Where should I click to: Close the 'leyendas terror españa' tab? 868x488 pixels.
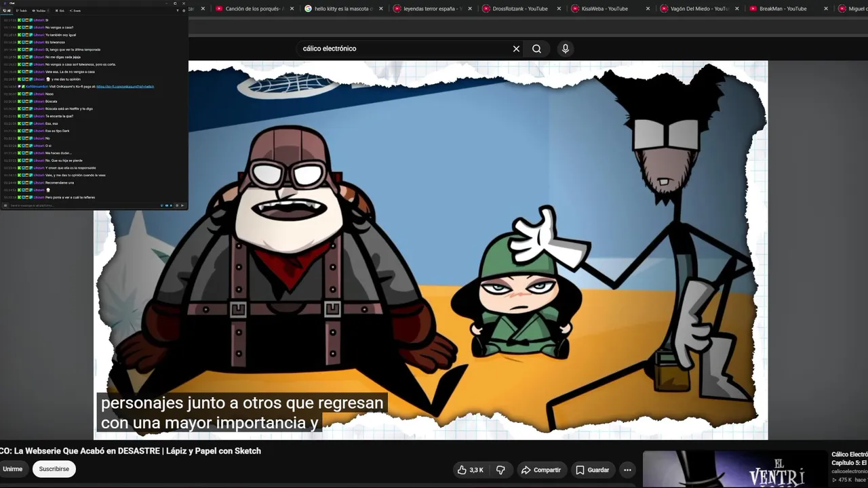click(470, 9)
